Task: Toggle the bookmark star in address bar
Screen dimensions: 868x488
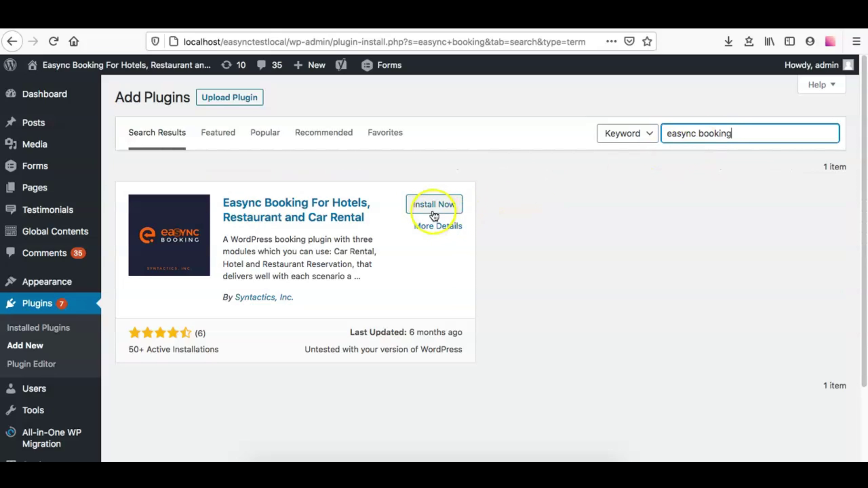Action: [x=647, y=41]
